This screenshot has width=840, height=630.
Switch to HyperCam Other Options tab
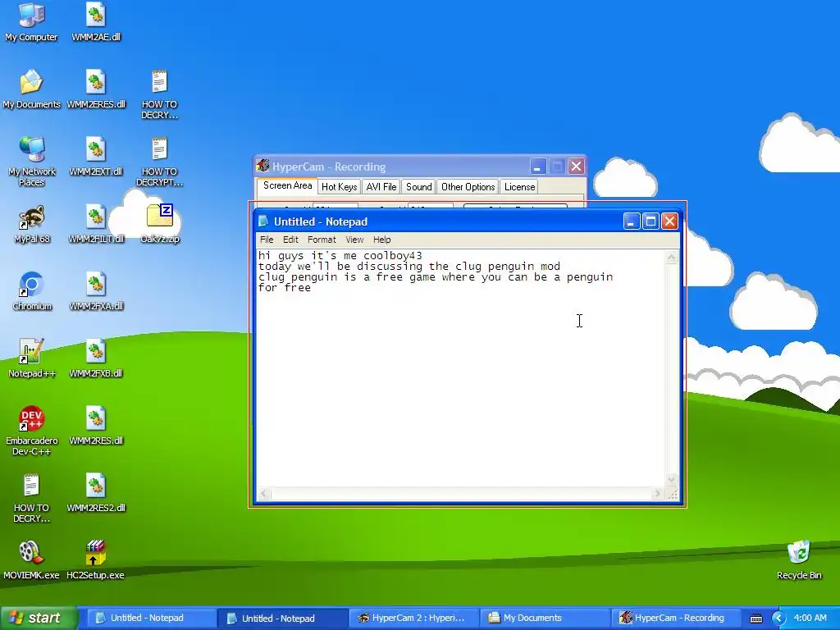(468, 186)
